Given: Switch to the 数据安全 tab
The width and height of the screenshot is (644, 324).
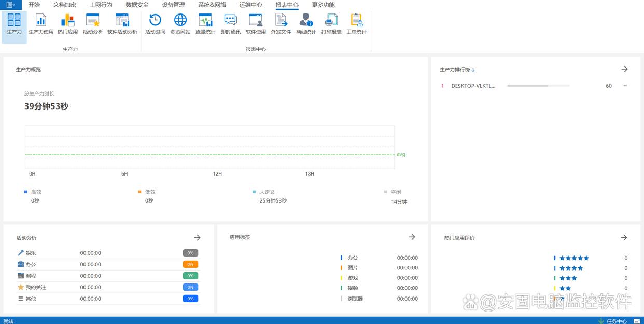Looking at the screenshot, I should [137, 5].
